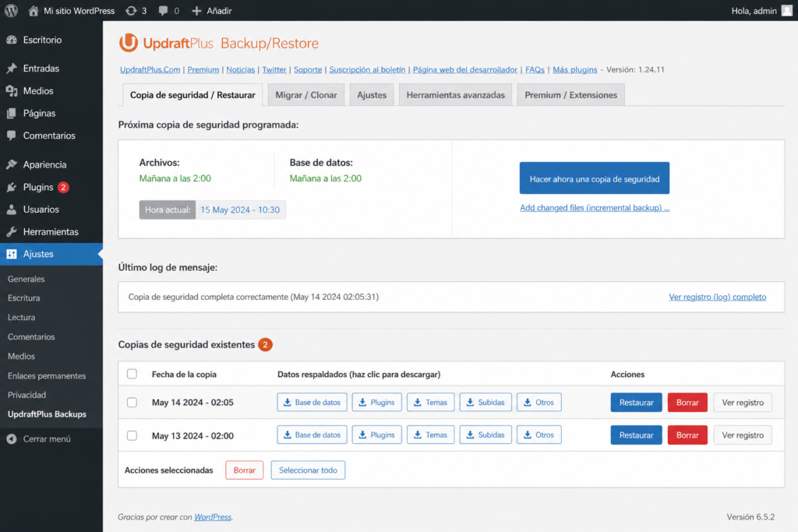The height and width of the screenshot is (532, 798).
Task: Switch to Migrar / Clonar tab
Action: tap(305, 95)
